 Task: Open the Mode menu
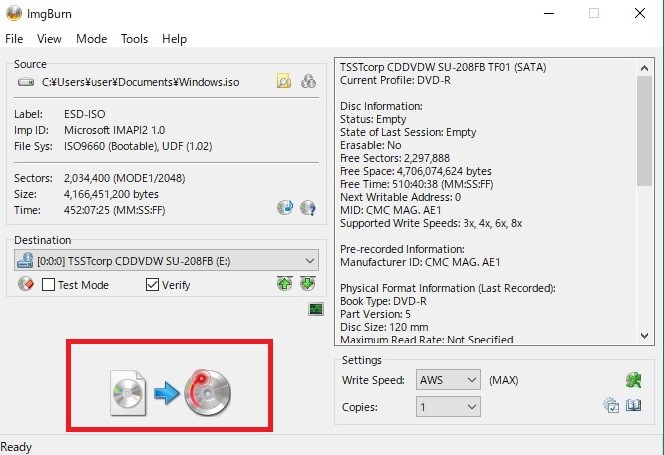pos(91,39)
